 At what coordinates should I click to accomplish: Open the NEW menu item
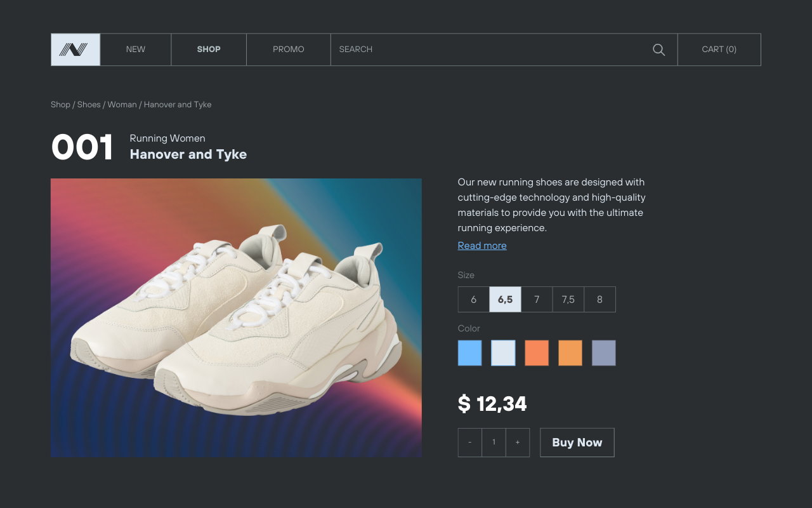coord(136,50)
